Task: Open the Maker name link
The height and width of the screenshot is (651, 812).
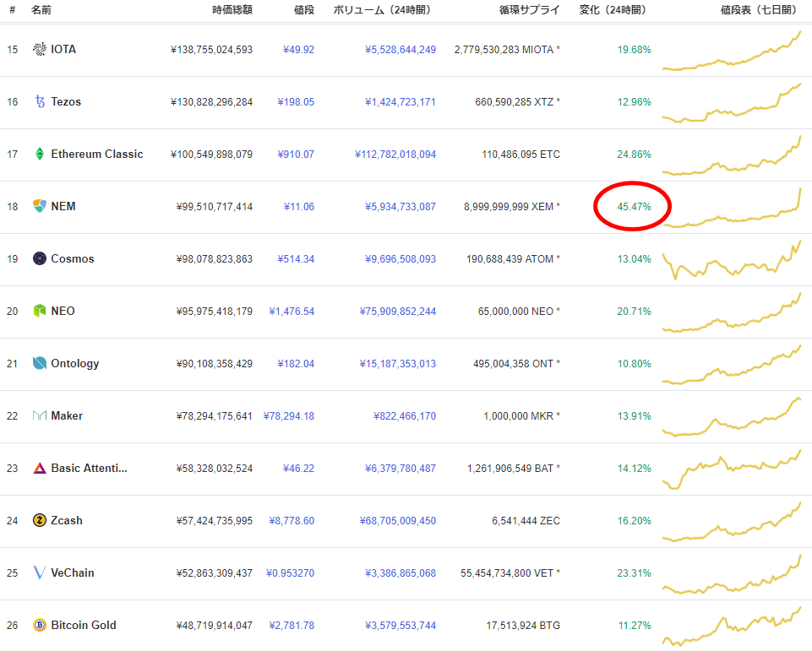Action: click(x=67, y=416)
